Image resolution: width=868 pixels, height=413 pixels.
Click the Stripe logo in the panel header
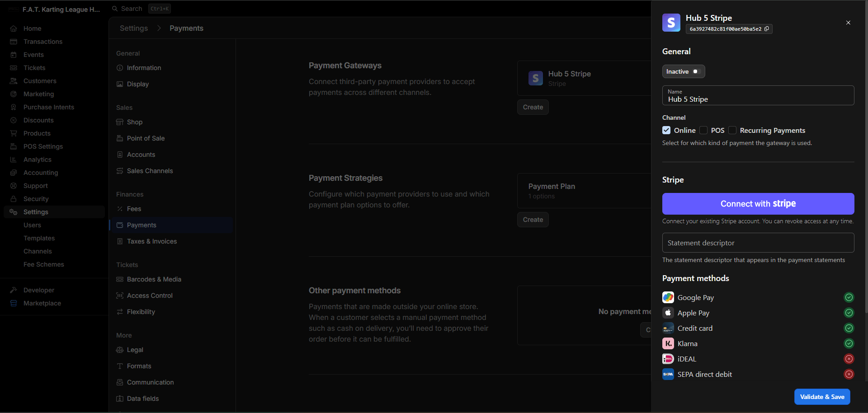pos(671,23)
